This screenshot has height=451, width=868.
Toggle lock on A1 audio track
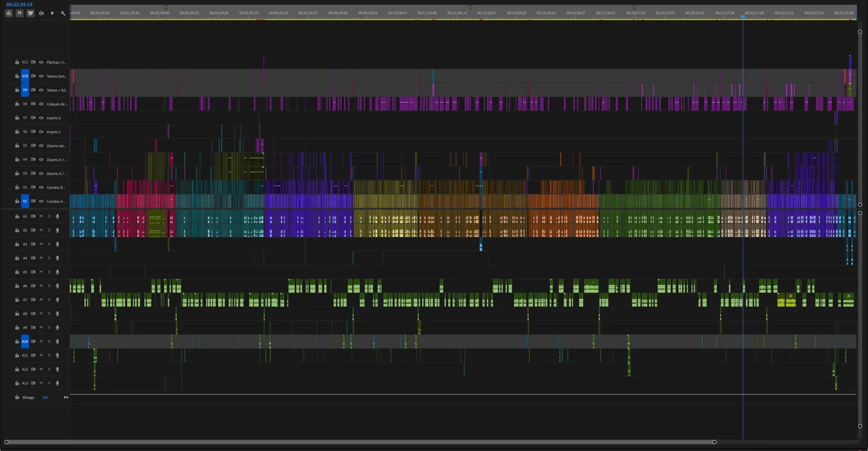click(17, 216)
